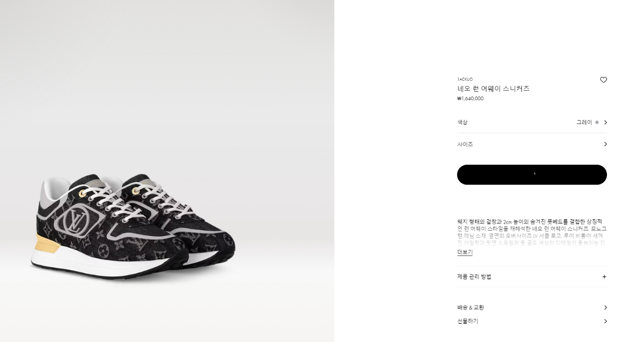Click the product title 네오 런 어웨이 스니커즈
Screen dimensions: 644x342
tap(493, 88)
